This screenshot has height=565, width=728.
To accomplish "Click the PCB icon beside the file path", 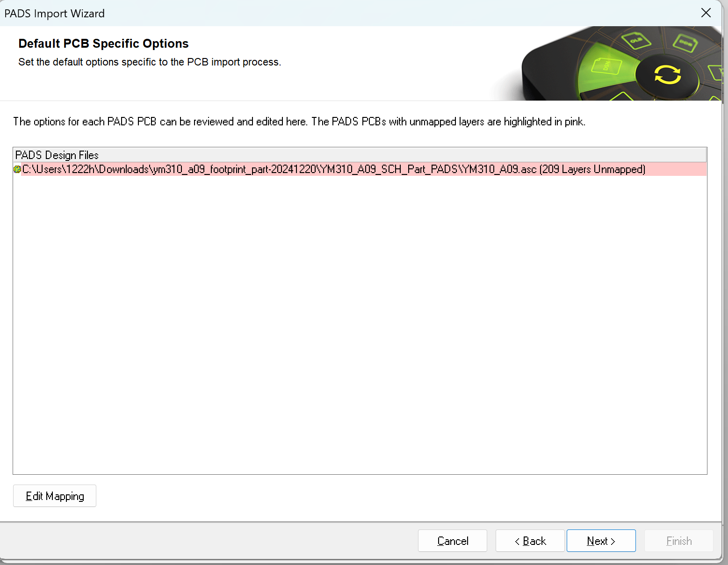I will pos(17,169).
